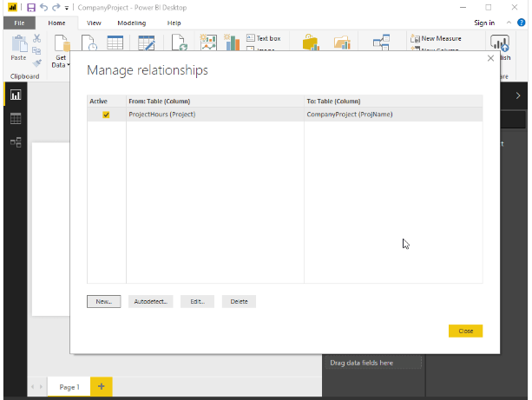Click the Format Painter brush icon
This screenshot has width=532, height=400.
point(36,62)
